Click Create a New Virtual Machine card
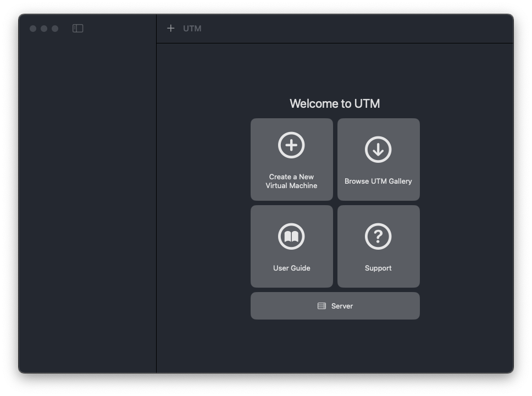The width and height of the screenshot is (532, 396). [291, 159]
